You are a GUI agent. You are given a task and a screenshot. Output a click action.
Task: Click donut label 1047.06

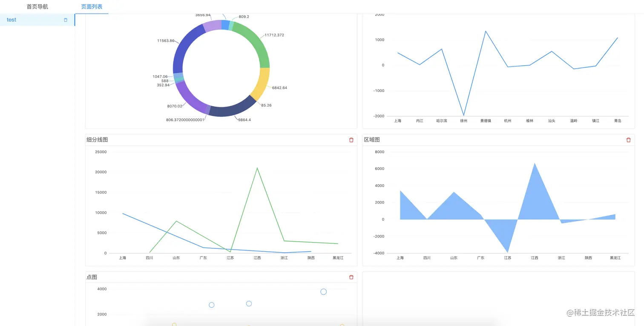160,77
